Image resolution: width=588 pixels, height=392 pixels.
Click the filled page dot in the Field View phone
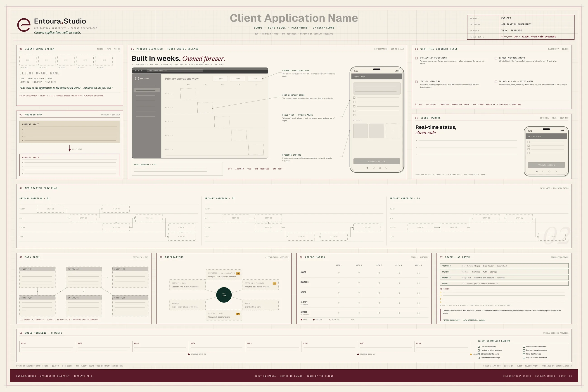(x=367, y=168)
